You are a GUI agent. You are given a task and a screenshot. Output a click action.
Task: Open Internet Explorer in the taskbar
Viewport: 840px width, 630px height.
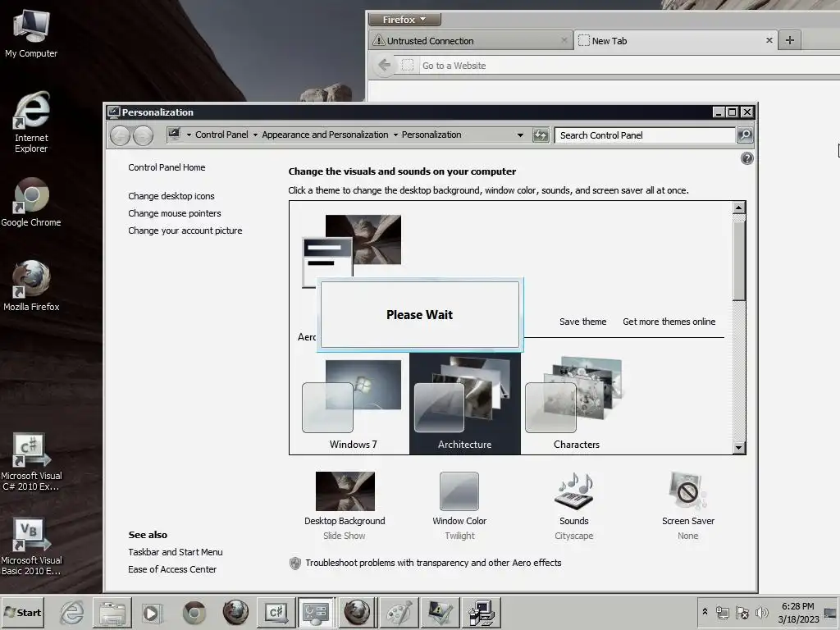point(71,612)
